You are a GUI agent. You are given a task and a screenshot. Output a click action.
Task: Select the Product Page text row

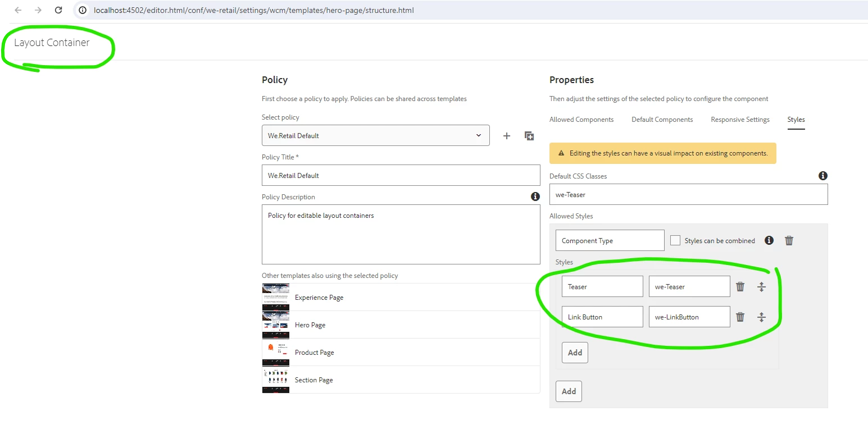[315, 353]
